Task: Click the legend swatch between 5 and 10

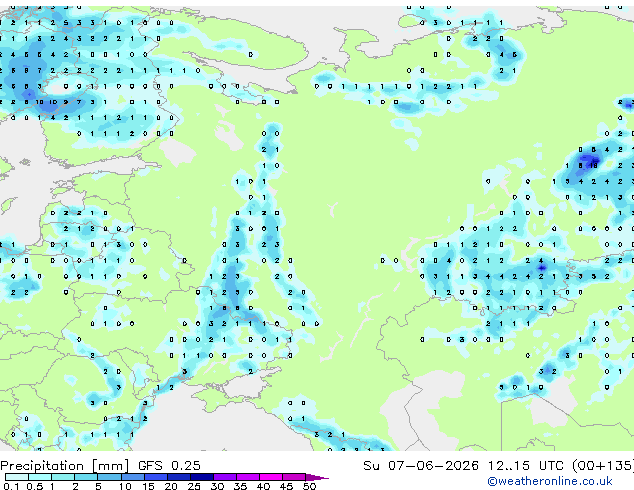Action: coord(109,477)
